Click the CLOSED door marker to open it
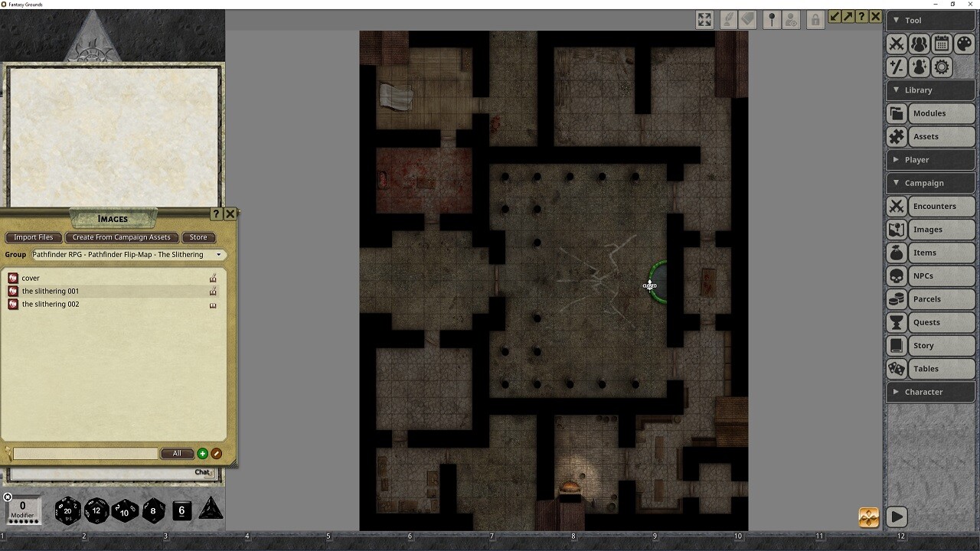This screenshot has height=551, width=980. pyautogui.click(x=650, y=285)
